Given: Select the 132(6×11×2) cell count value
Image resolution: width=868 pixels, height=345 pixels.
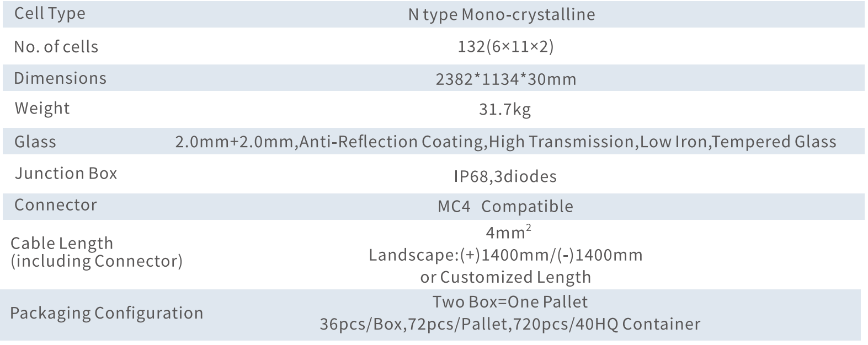Looking at the screenshot, I should coord(505,46).
